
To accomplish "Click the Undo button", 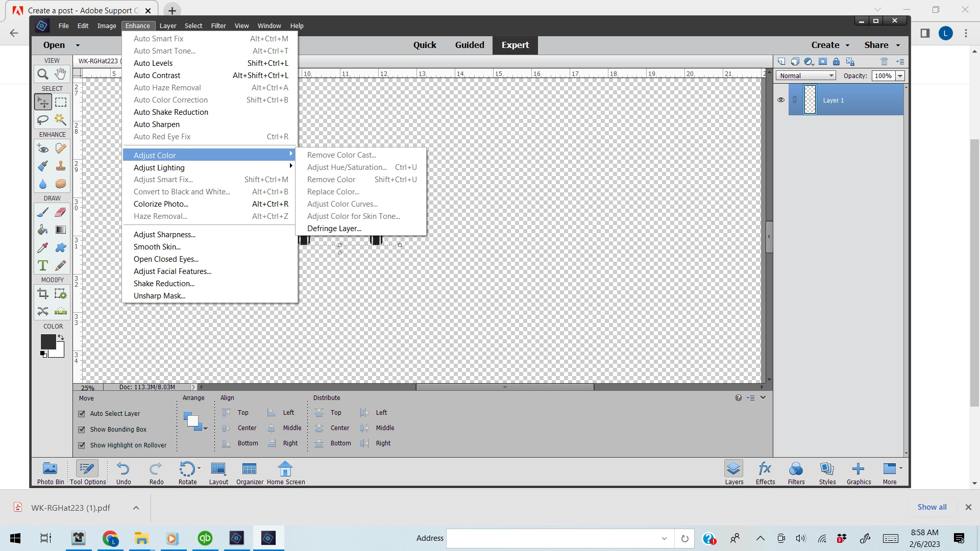I will [x=123, y=472].
